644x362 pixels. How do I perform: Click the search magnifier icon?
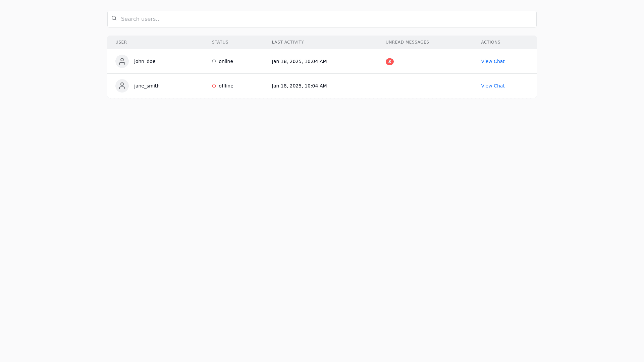(114, 18)
